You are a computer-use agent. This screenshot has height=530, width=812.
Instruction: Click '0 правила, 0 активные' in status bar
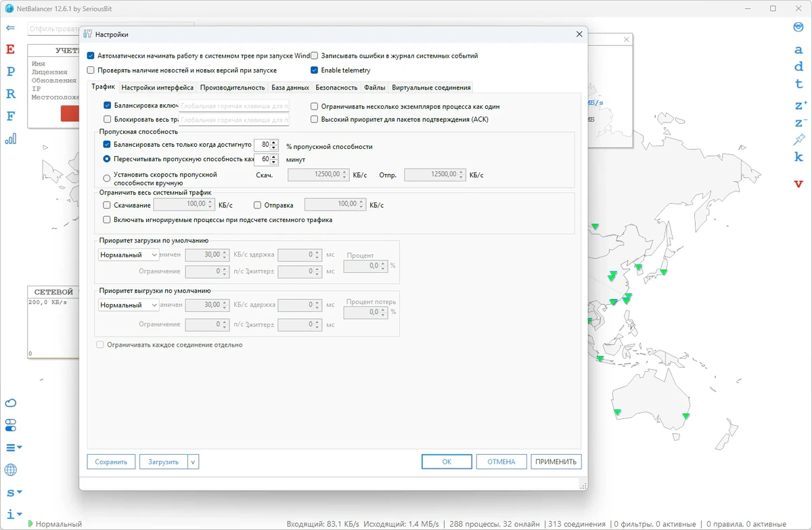[745, 524]
